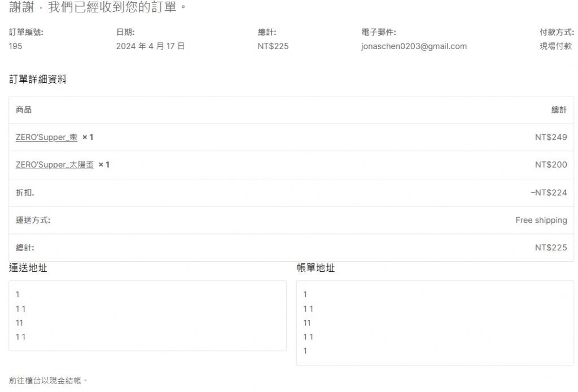Open the ZERO'Supper_太陽蛋 product link

[54, 165]
